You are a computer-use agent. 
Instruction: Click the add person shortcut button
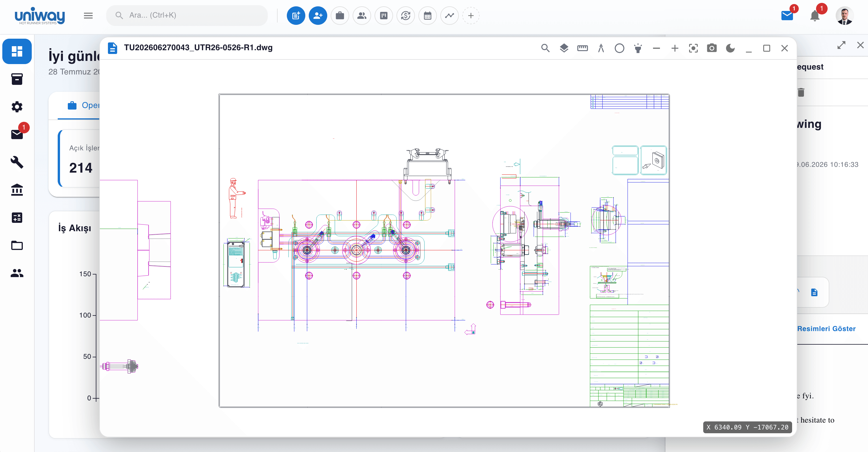click(318, 16)
